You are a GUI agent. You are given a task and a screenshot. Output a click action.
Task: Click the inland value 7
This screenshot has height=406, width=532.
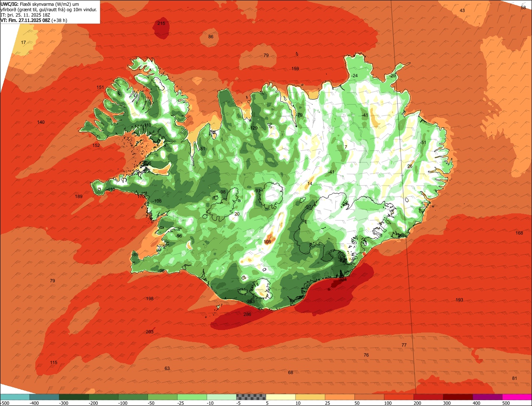346,147
